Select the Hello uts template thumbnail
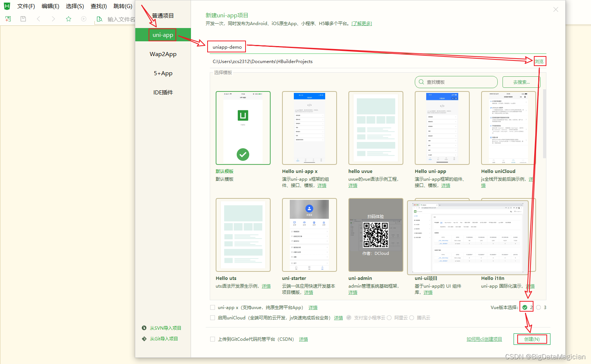Viewport: 591px width, 364px height. (x=243, y=235)
